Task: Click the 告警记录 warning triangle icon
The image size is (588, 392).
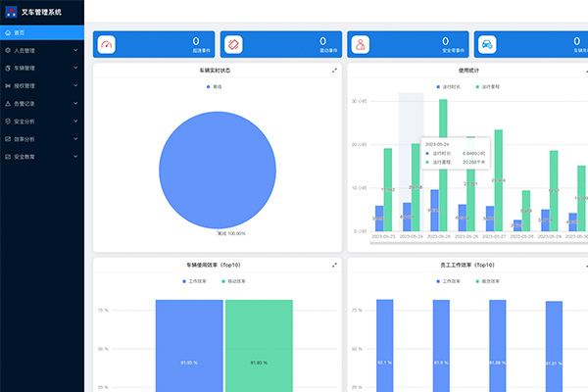Action: (8, 104)
